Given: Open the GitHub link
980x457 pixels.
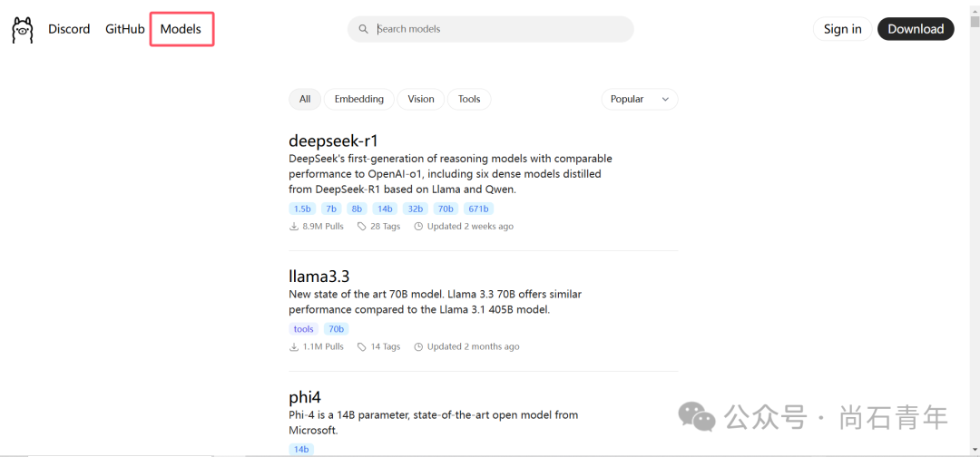Looking at the screenshot, I should tap(125, 29).
